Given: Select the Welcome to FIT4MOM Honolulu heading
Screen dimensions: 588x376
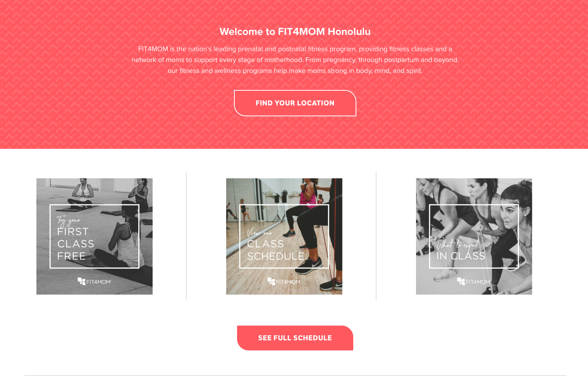Looking at the screenshot, I should pyautogui.click(x=295, y=31).
